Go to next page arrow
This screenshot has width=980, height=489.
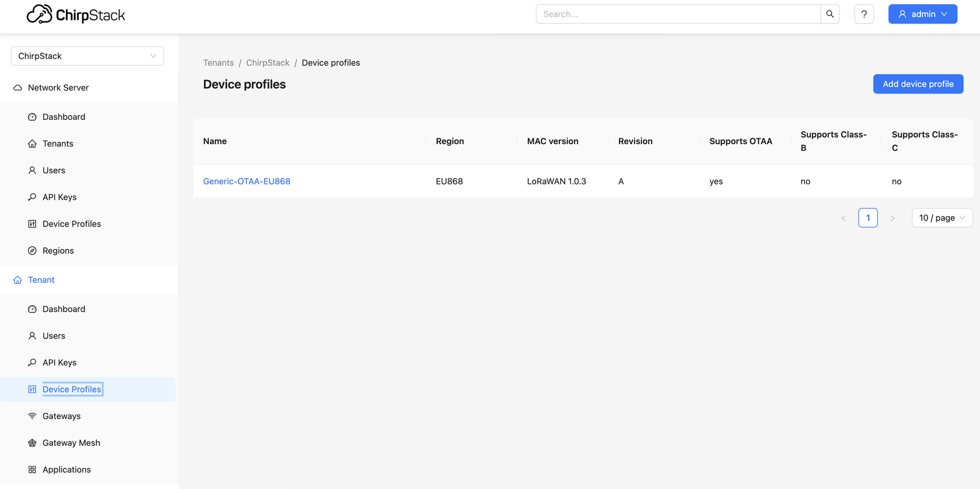coord(892,218)
